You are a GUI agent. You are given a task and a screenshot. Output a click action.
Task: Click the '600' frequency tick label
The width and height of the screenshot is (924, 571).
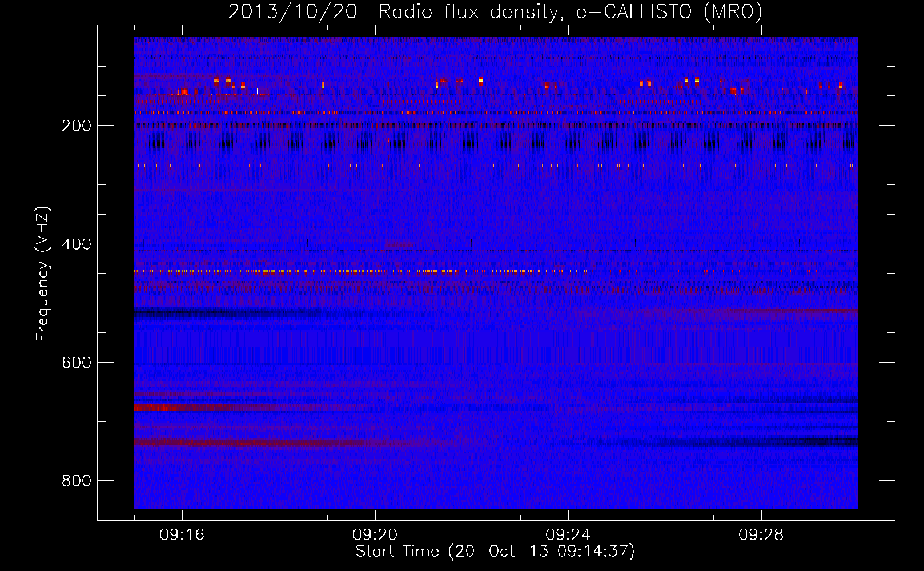pyautogui.click(x=76, y=363)
